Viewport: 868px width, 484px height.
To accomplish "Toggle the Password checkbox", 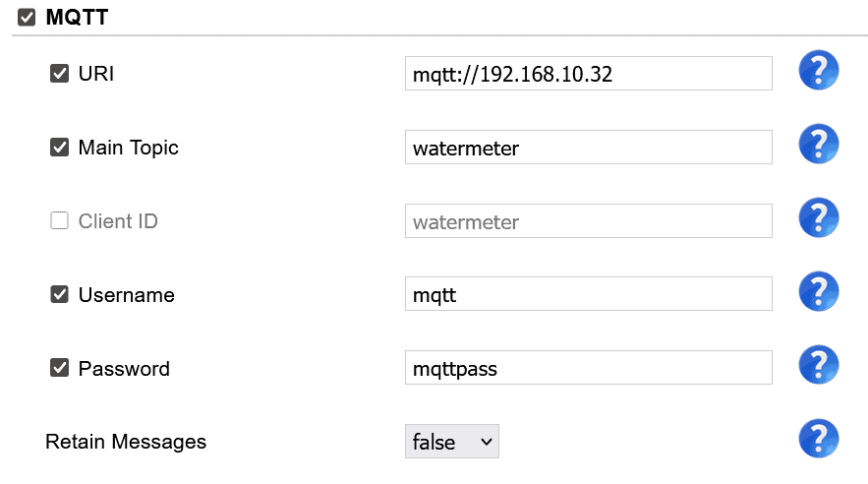I will (x=59, y=368).
